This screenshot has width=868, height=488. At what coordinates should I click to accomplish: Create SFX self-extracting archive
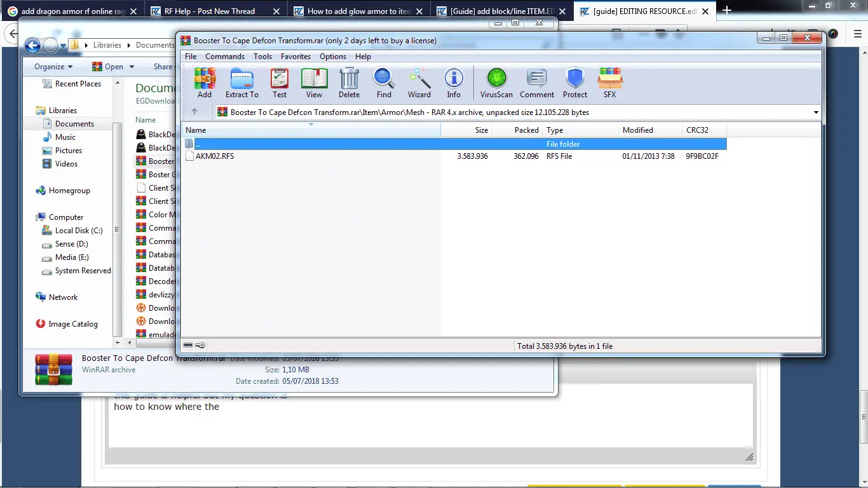[x=610, y=83]
